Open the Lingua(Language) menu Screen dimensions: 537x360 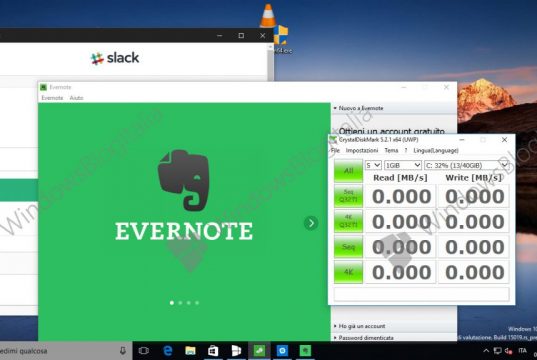(436, 150)
